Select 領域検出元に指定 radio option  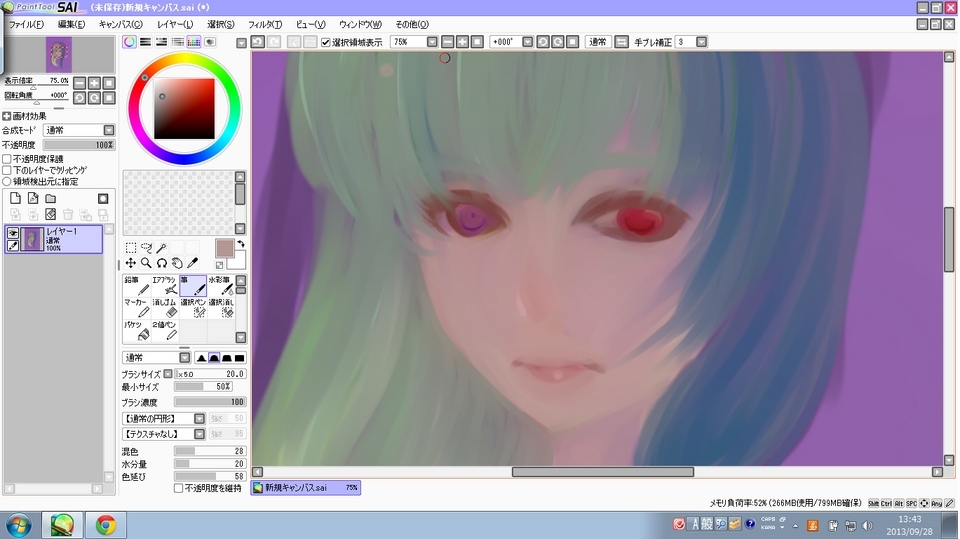[7, 182]
